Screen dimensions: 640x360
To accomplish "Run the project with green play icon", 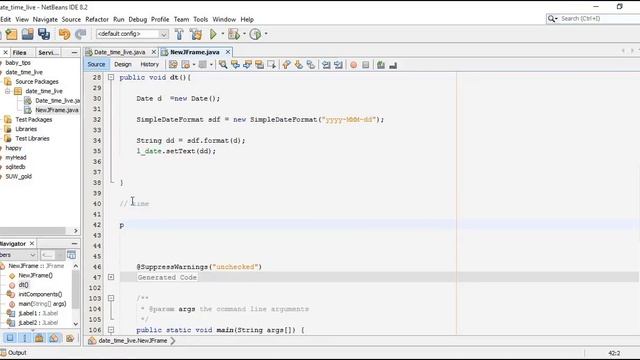I will 213,34.
